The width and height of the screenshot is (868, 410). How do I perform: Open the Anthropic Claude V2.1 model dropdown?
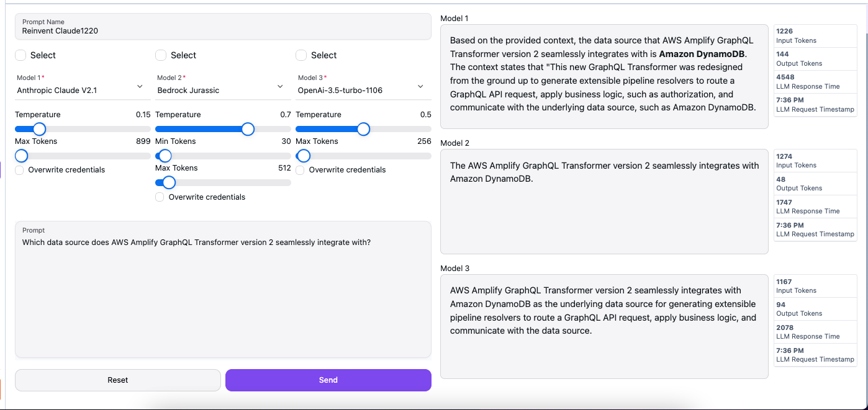[83, 86]
